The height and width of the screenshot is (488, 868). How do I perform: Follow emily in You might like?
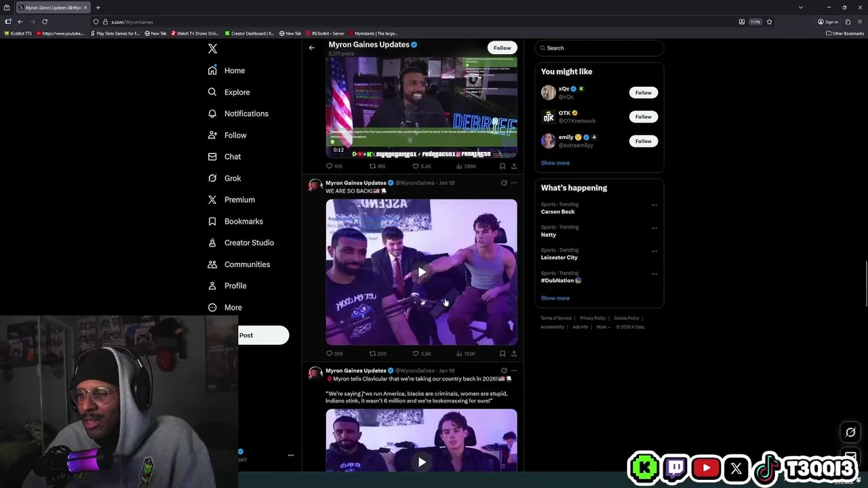[644, 142]
